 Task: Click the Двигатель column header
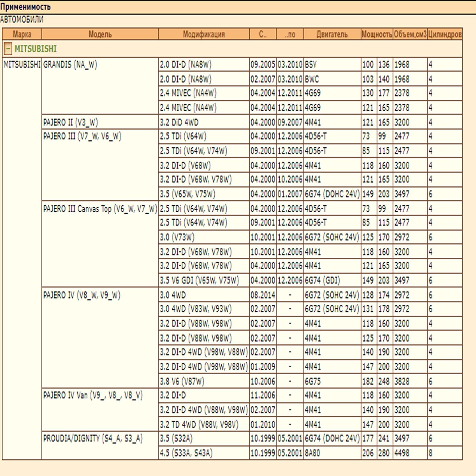[332, 34]
